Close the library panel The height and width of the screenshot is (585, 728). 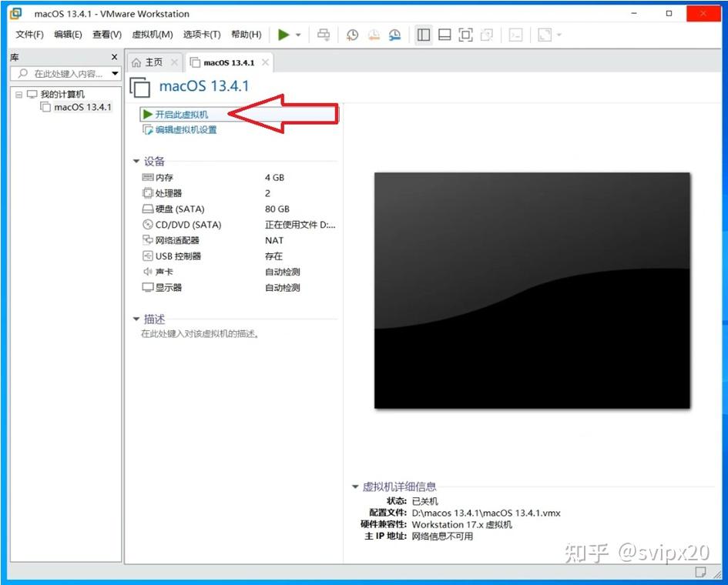point(114,57)
